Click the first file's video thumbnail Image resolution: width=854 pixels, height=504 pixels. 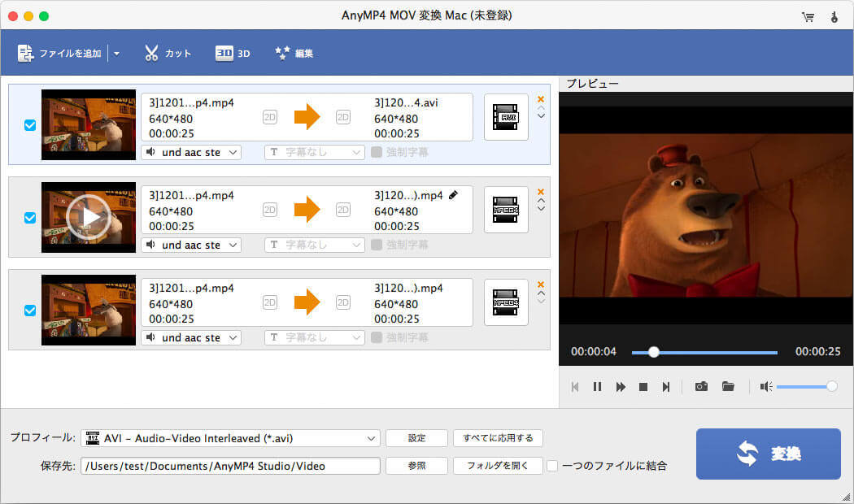coord(88,124)
